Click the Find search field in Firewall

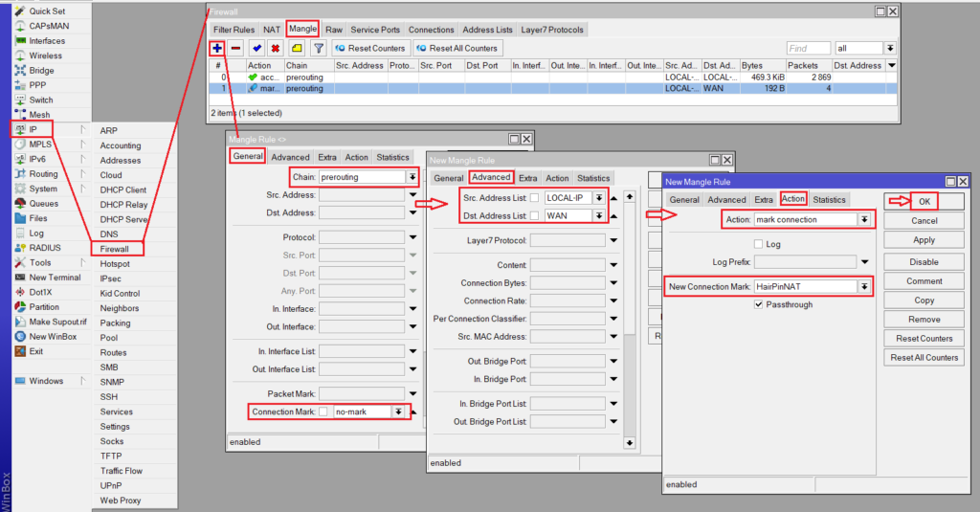[808, 48]
